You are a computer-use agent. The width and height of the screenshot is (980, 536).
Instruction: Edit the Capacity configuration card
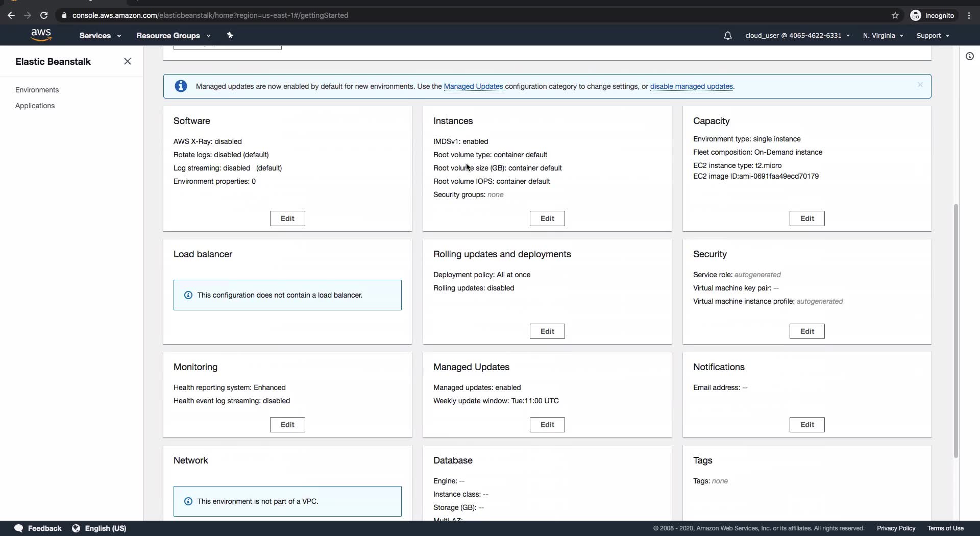click(806, 218)
